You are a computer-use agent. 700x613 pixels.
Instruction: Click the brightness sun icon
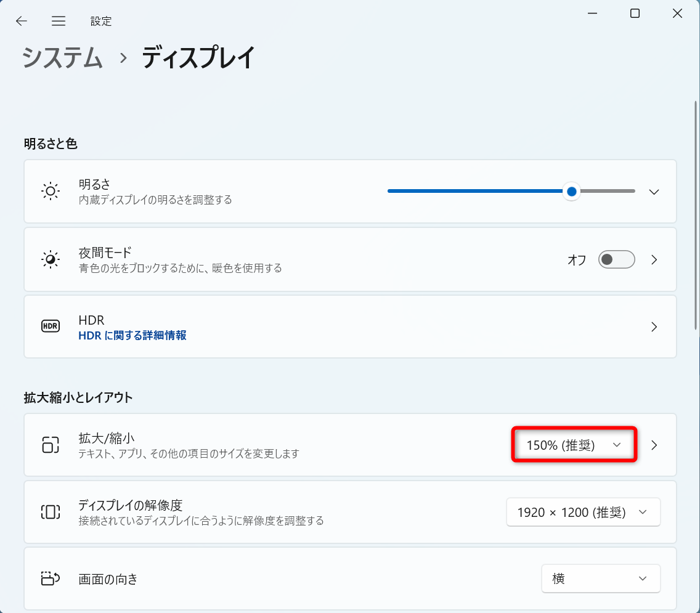(x=51, y=191)
